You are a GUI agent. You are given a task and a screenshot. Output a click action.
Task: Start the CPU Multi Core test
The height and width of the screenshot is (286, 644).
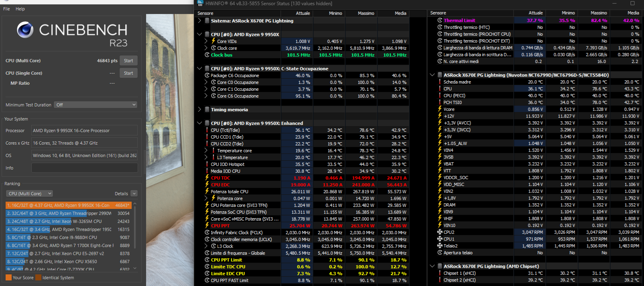point(128,61)
